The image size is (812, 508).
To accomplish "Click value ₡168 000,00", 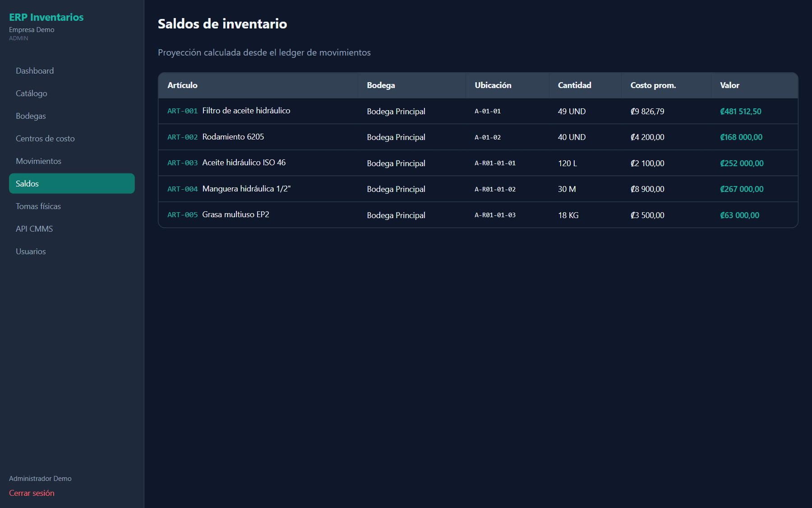I will [741, 137].
